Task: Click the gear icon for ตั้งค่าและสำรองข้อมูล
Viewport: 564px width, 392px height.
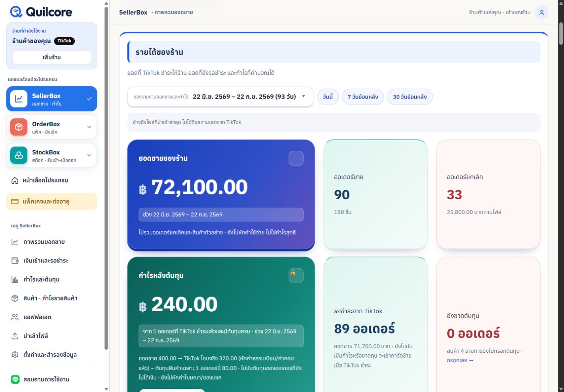Action: click(x=15, y=355)
